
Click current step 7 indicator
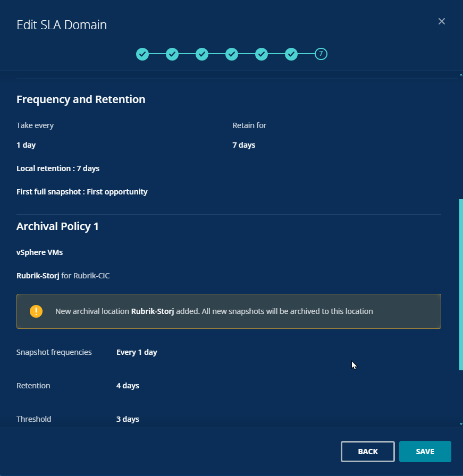click(321, 54)
